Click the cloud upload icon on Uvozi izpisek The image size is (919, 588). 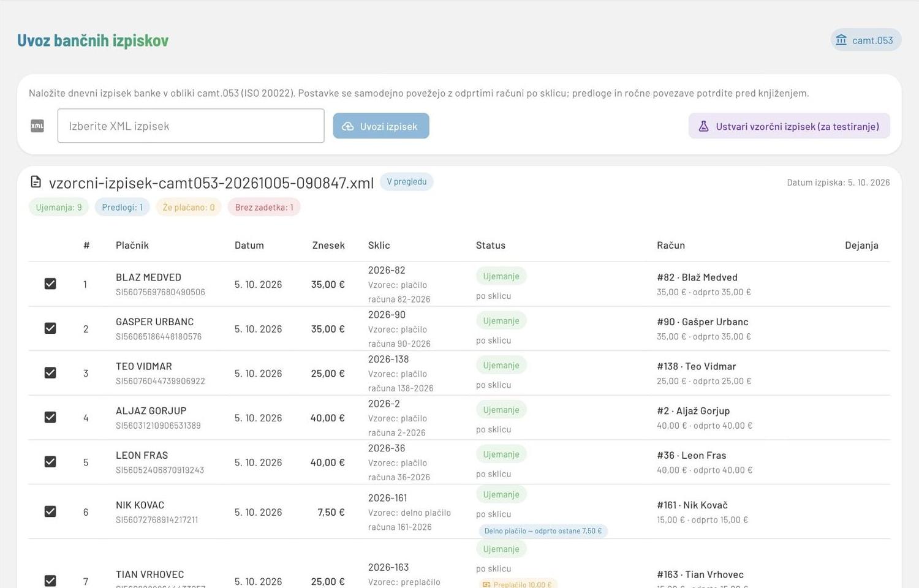point(348,126)
